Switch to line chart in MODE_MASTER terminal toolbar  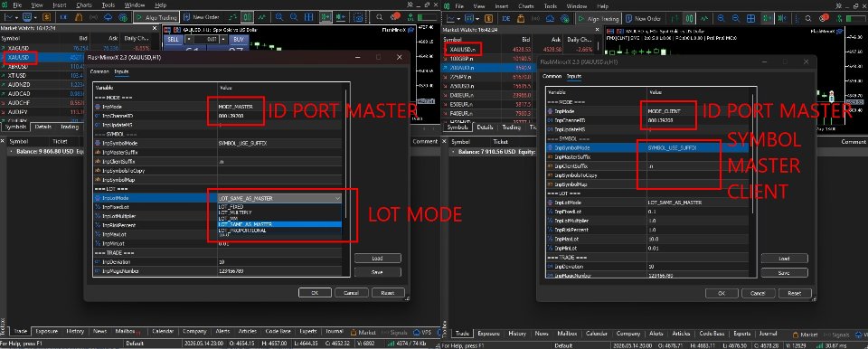click(x=262, y=18)
